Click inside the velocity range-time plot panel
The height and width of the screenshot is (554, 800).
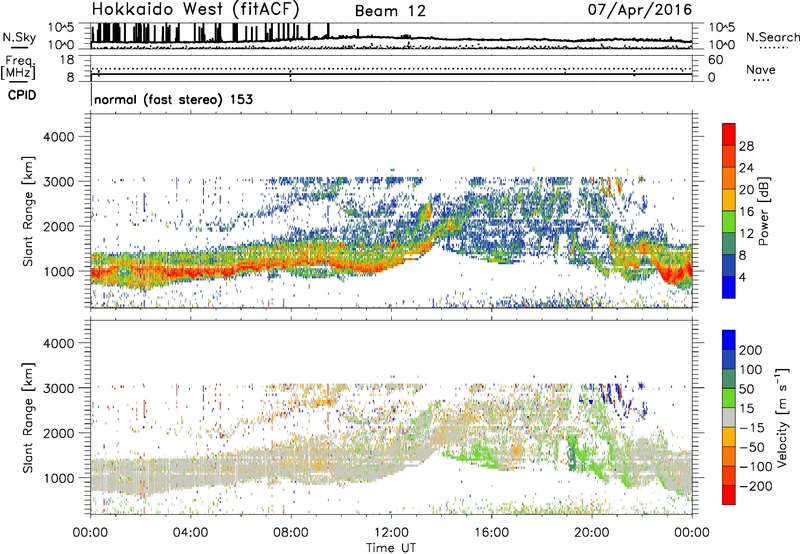[391, 416]
